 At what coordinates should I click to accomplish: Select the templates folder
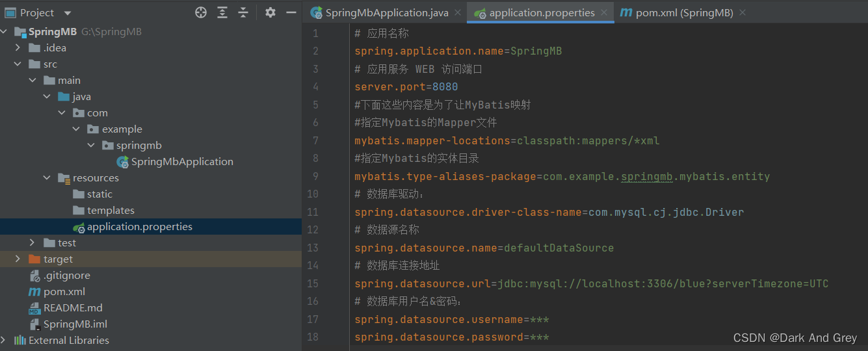tap(111, 211)
